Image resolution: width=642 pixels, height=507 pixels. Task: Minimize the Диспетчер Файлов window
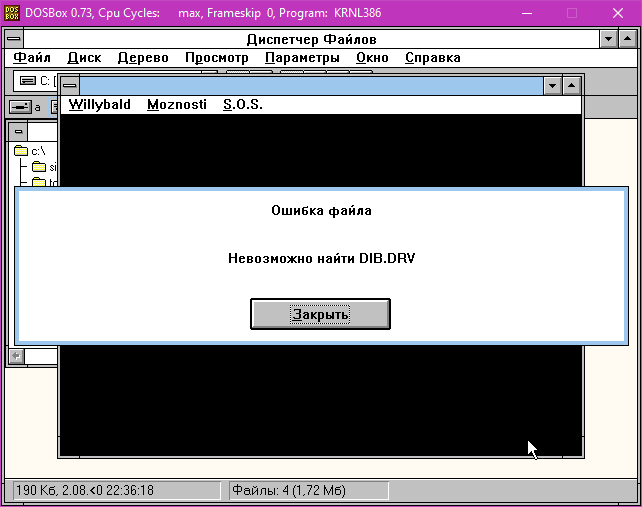point(608,39)
